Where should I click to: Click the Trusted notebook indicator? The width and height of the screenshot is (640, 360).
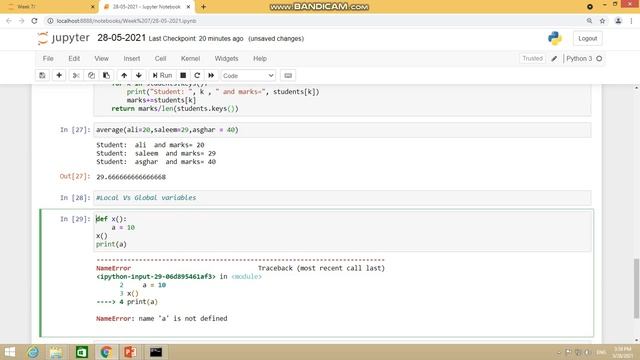533,58
